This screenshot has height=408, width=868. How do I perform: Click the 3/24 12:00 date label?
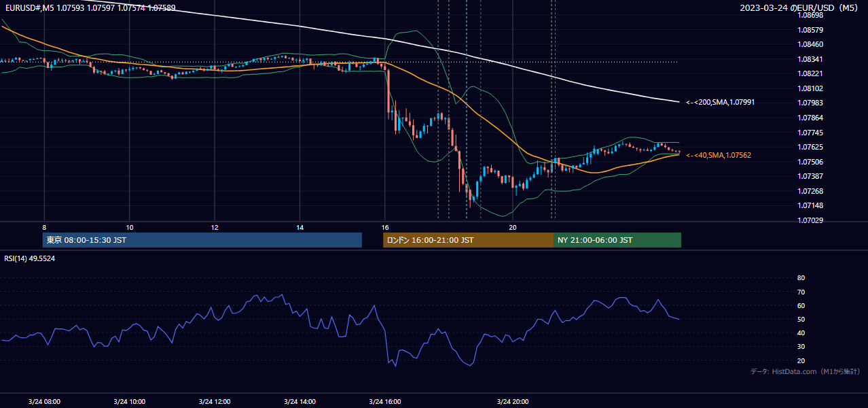215,401
